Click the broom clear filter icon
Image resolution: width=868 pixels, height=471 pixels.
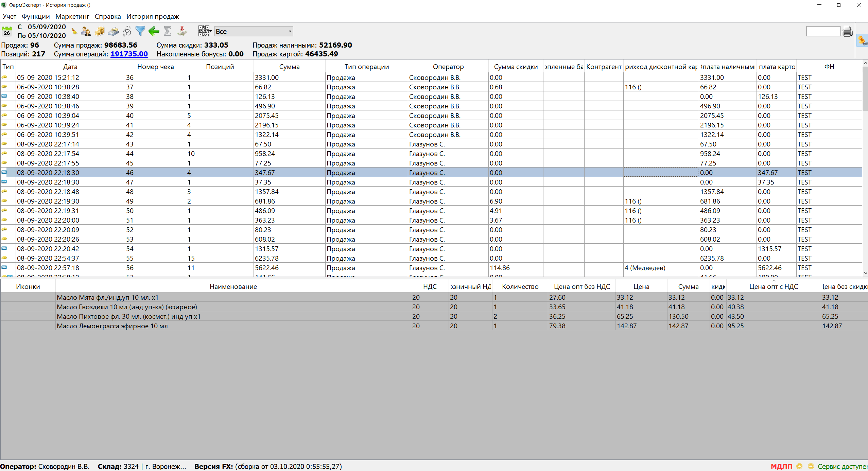click(74, 32)
